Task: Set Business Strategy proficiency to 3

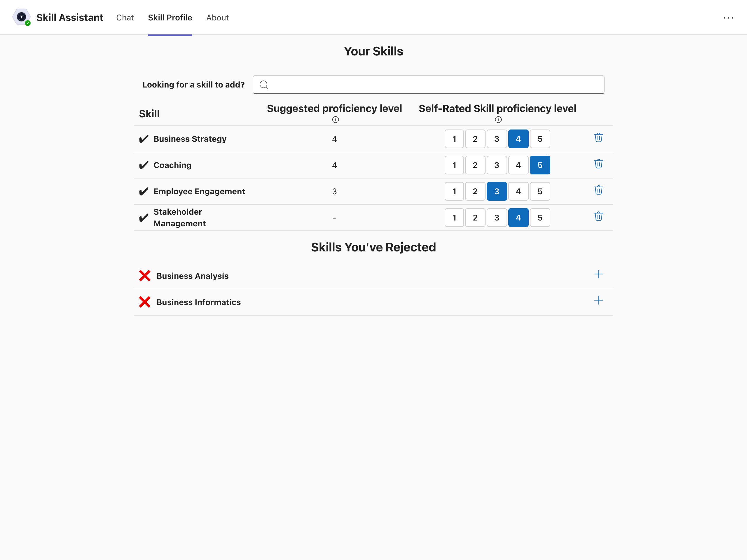Action: click(x=497, y=139)
